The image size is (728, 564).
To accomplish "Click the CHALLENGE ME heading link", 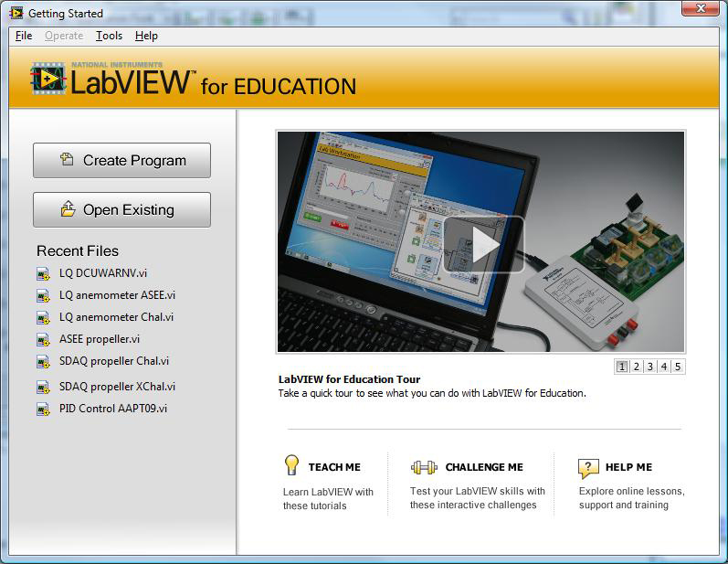I will (484, 467).
